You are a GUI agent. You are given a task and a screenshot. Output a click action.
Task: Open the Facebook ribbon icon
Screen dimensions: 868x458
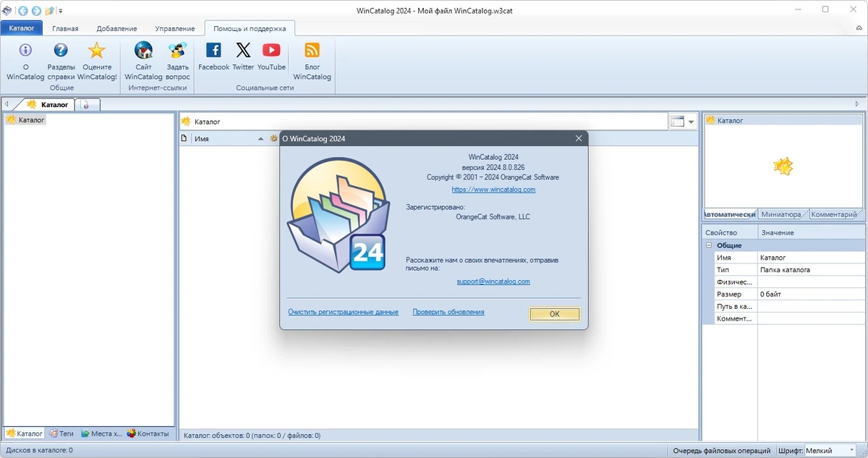click(213, 50)
